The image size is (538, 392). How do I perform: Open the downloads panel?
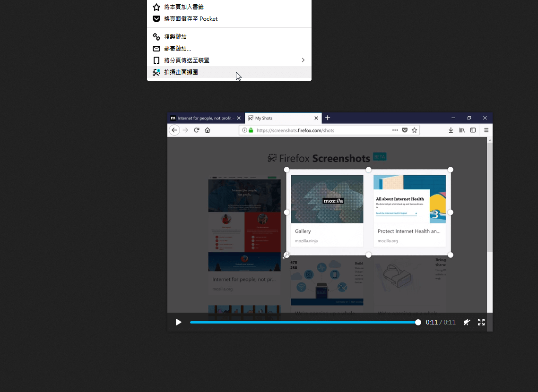point(451,130)
